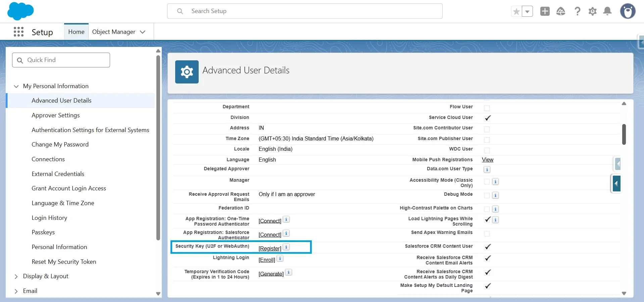Image resolution: width=644 pixels, height=302 pixels.
Task: Click the Favorites star icon
Action: click(516, 11)
